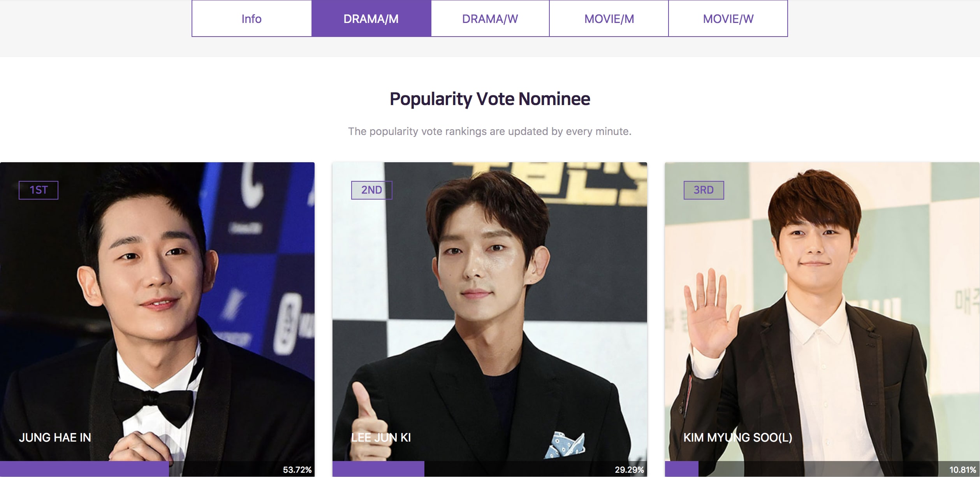Click the Popularity Vote Nominee heading

point(490,99)
